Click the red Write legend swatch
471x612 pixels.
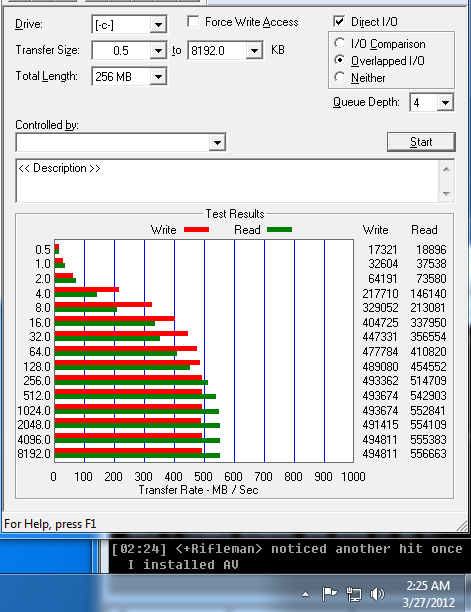coord(196,230)
